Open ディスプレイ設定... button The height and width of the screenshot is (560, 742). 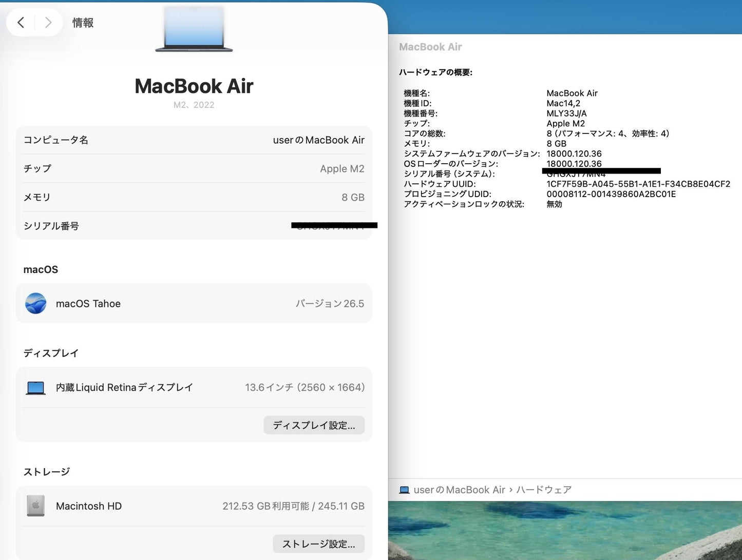pos(314,425)
